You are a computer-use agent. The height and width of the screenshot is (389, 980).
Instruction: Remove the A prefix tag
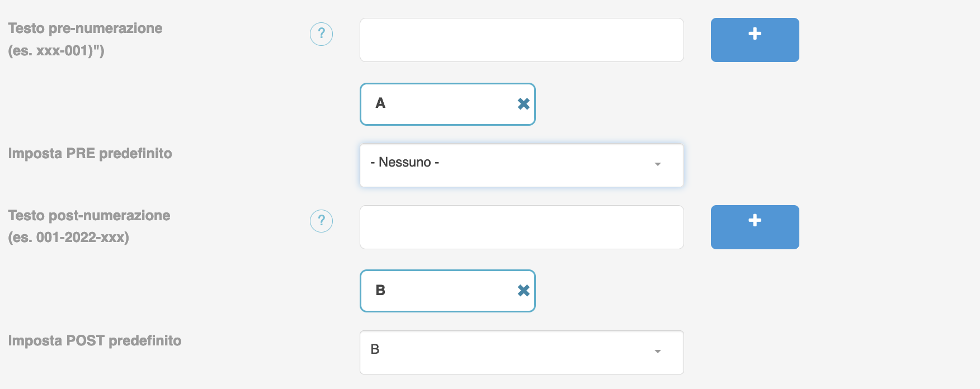524,104
